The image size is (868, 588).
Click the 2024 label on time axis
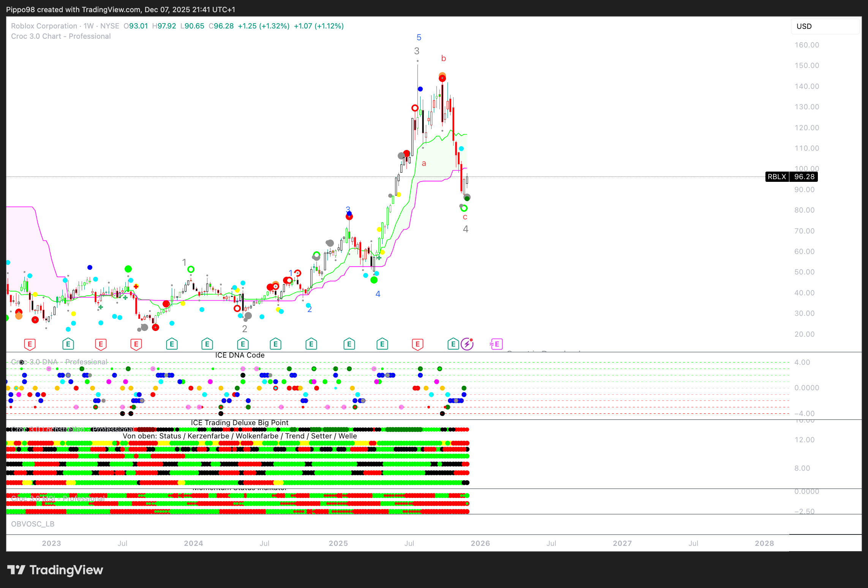click(x=193, y=543)
